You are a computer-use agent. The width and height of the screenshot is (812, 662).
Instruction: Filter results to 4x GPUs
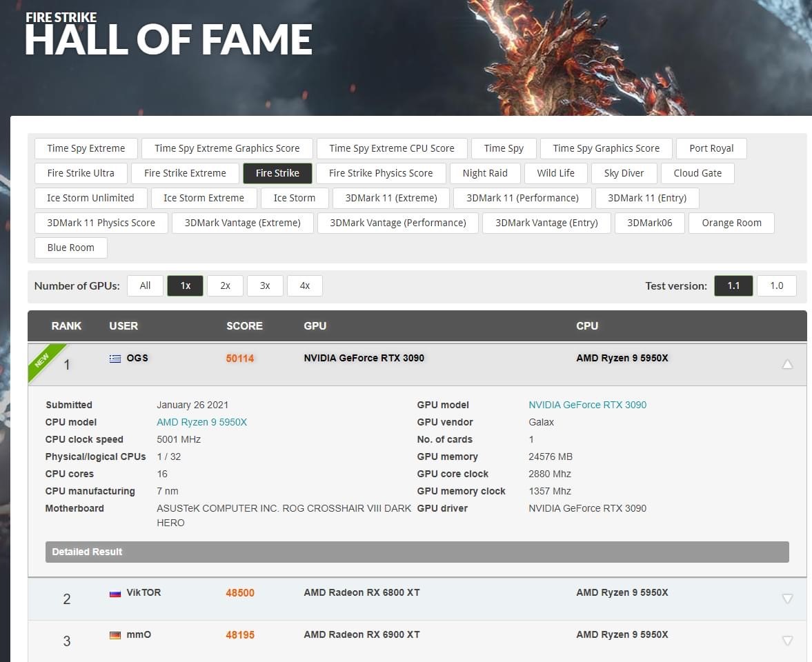pos(305,285)
